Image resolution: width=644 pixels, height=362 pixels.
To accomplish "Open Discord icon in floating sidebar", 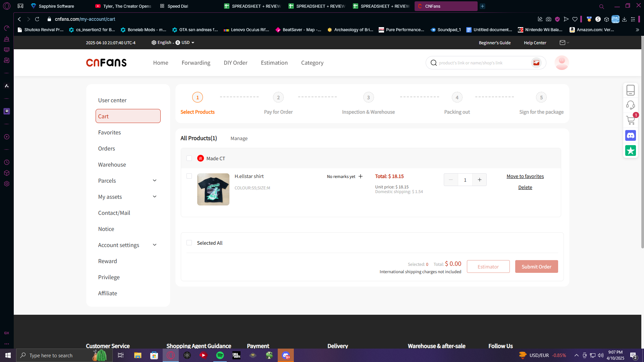I will click(631, 136).
